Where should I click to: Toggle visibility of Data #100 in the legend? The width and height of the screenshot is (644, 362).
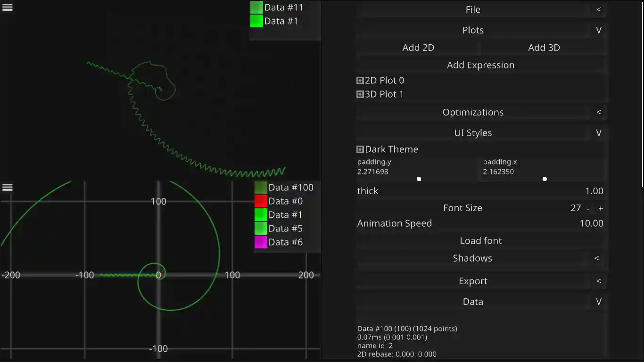260,187
